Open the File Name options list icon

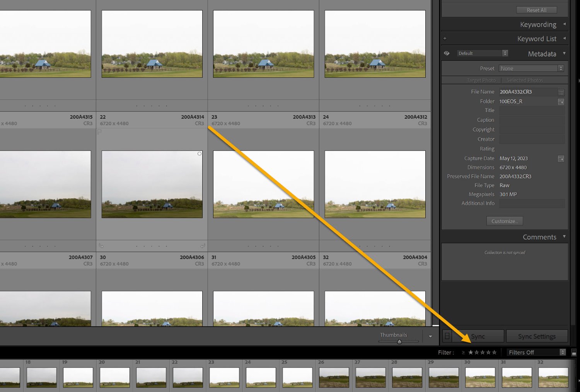click(562, 92)
